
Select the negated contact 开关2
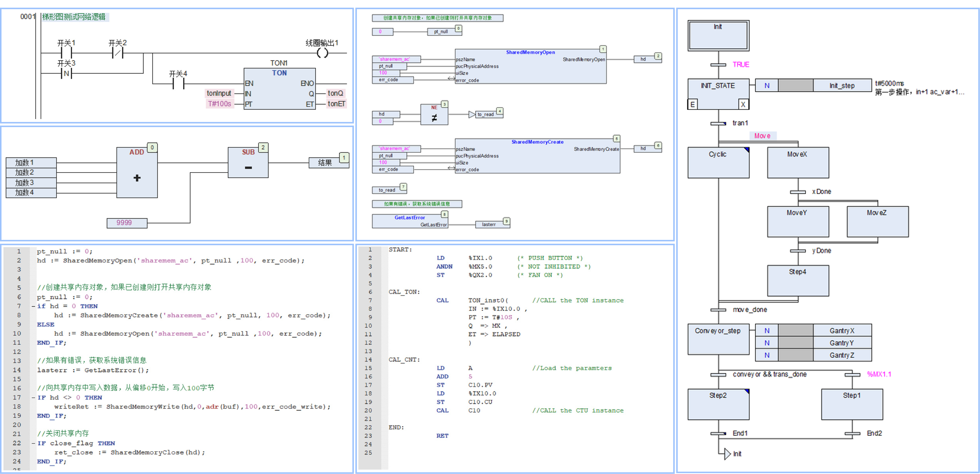click(x=117, y=53)
